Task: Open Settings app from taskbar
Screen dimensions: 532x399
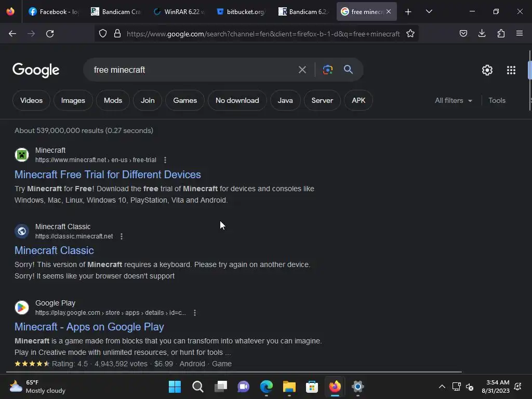Action: (357, 387)
